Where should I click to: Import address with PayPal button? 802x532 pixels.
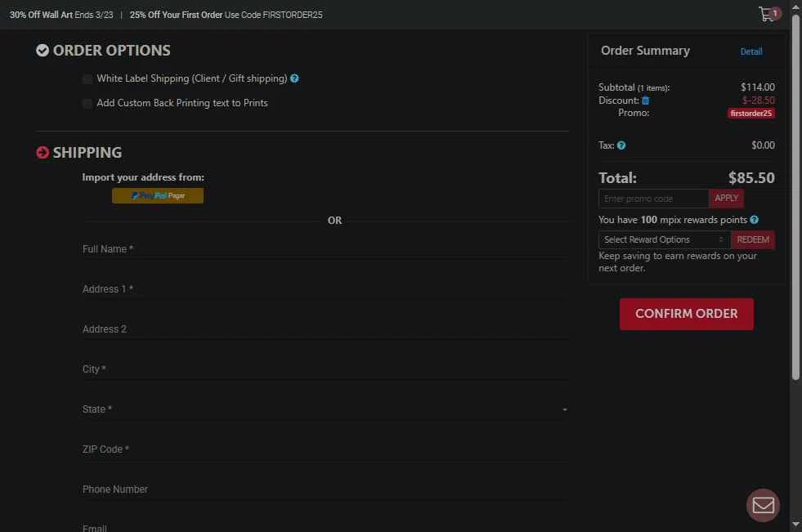click(x=158, y=195)
